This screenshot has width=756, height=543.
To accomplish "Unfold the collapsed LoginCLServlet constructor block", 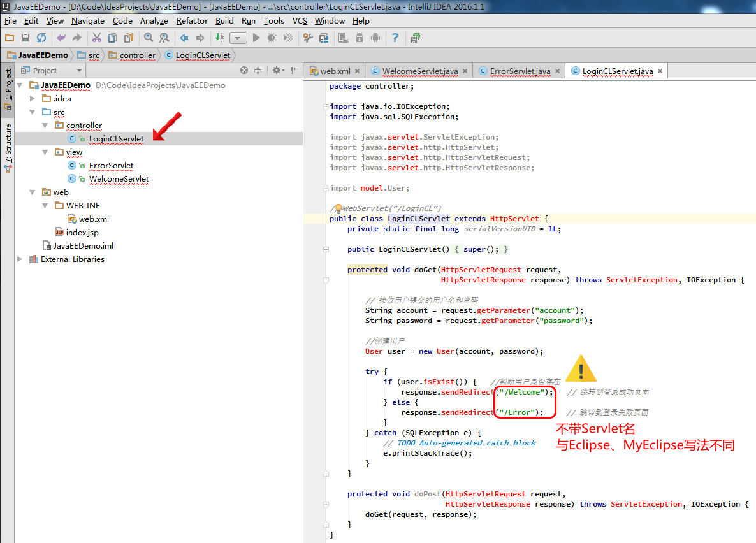I will pos(326,249).
